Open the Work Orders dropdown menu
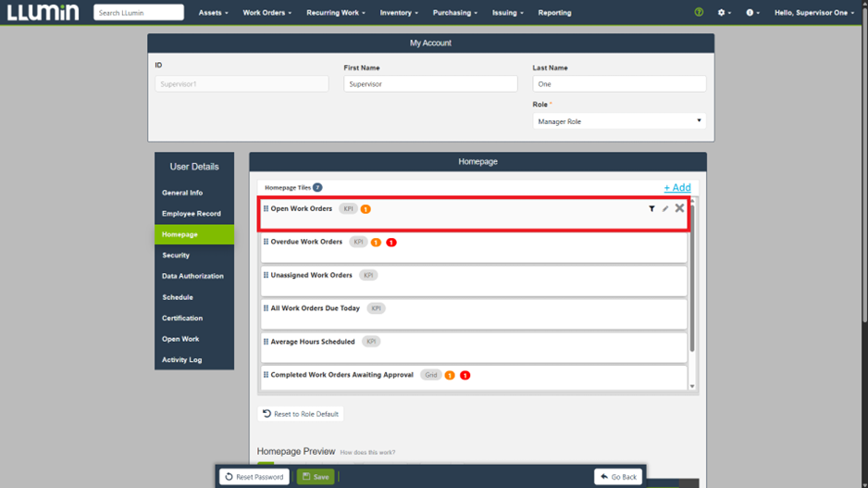The image size is (868, 488). (267, 12)
